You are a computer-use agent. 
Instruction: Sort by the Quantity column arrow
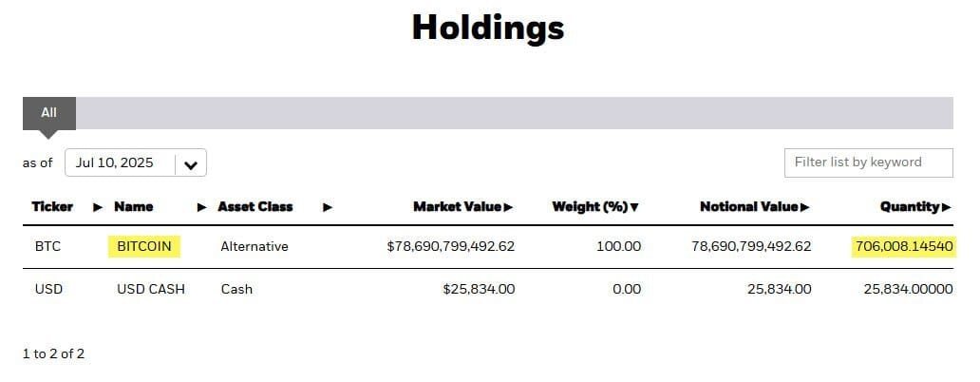pos(946,207)
